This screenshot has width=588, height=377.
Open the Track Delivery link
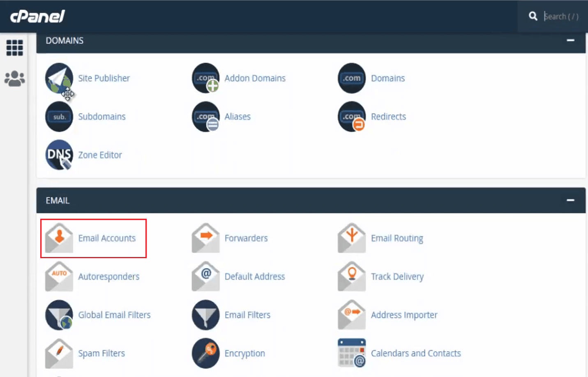tap(397, 277)
